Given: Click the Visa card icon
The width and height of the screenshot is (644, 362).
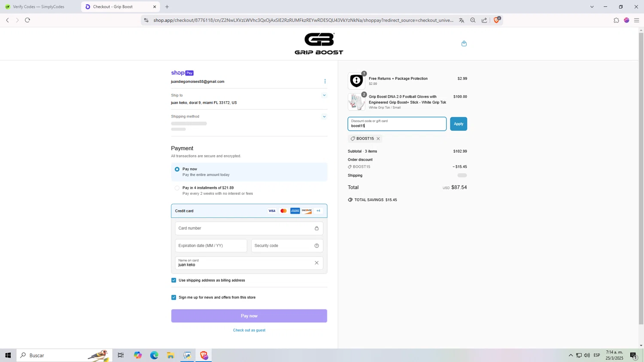Looking at the screenshot, I should click(x=272, y=211).
